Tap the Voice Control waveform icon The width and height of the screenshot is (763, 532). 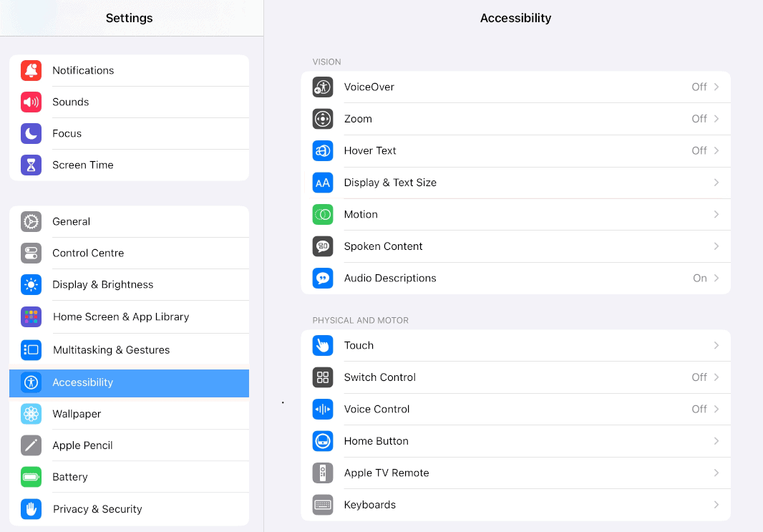point(323,410)
